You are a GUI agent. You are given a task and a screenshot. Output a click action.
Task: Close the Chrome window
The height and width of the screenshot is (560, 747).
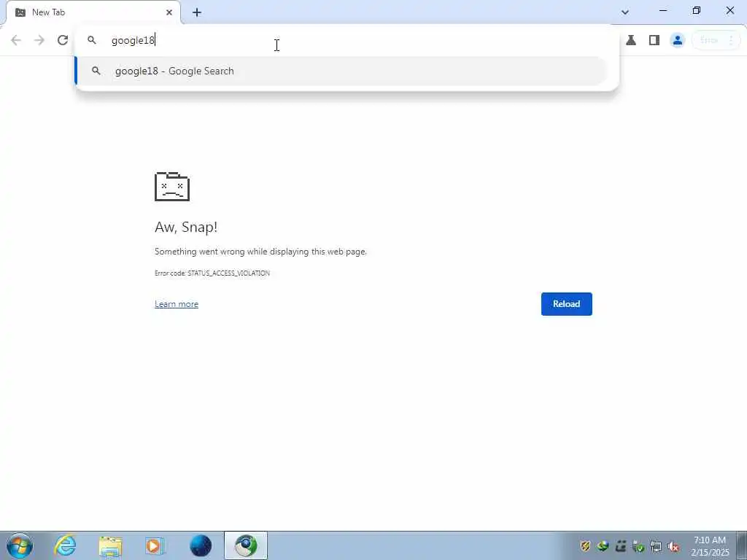pos(729,10)
